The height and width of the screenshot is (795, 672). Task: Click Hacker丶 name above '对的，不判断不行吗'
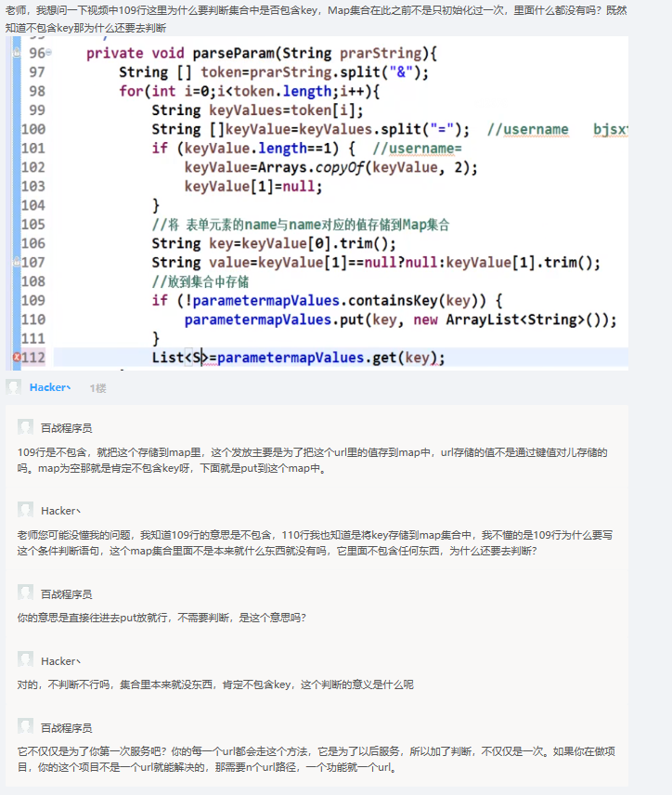click(60, 661)
